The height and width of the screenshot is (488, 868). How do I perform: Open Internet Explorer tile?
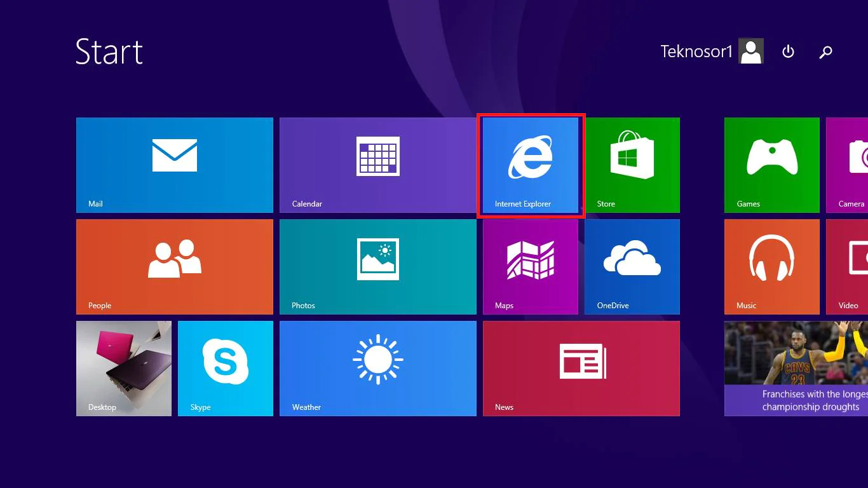click(531, 165)
